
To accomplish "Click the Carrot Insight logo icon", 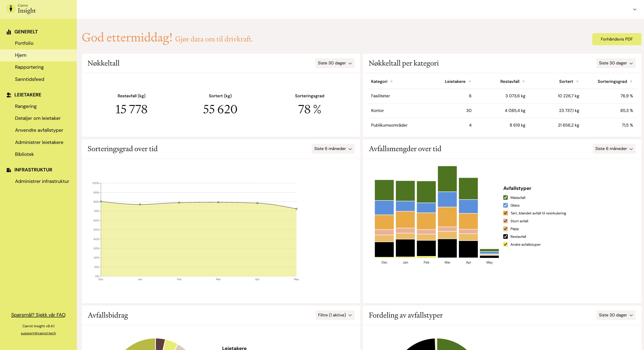I will (x=11, y=9).
